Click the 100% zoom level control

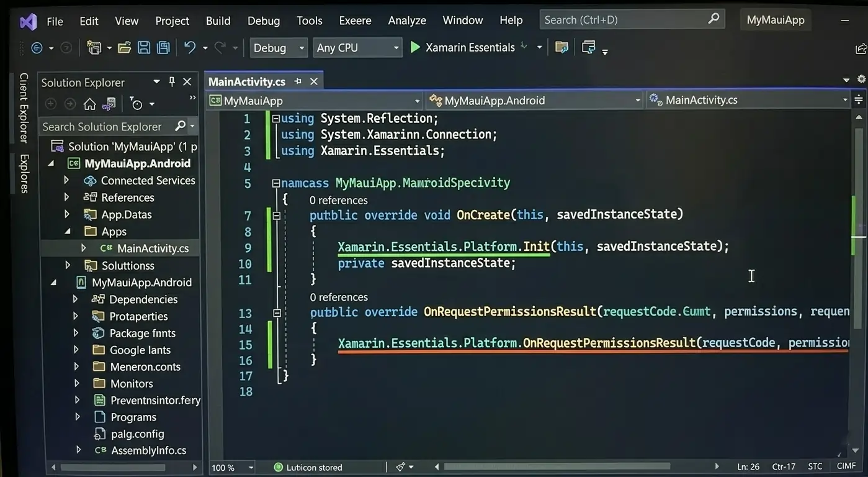pyautogui.click(x=232, y=467)
